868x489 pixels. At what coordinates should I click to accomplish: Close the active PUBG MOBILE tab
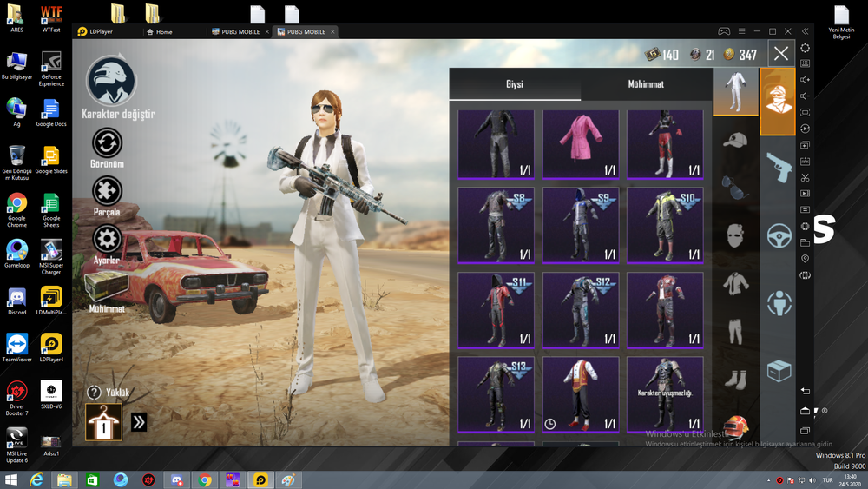[x=332, y=31]
